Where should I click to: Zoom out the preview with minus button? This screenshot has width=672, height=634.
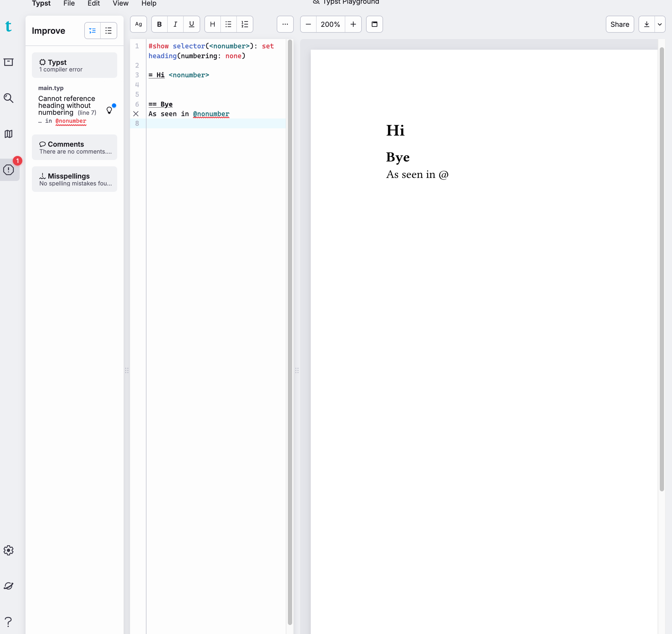click(308, 24)
